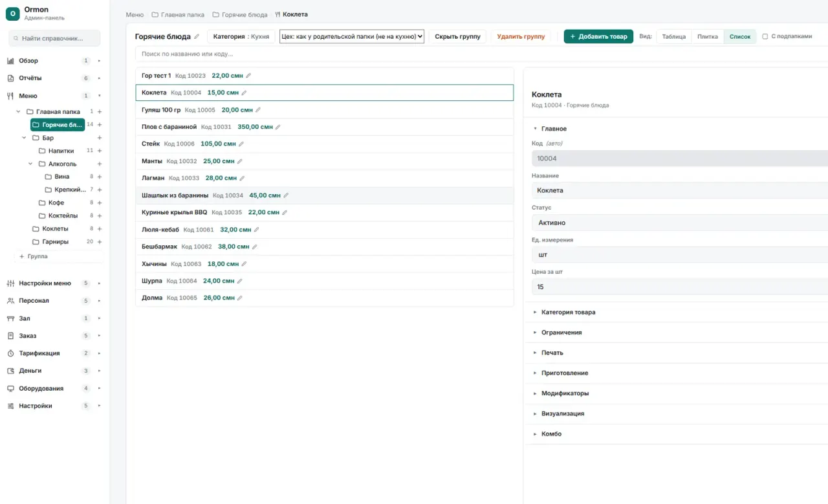Click plus icon next to Напитки folder

pos(100,151)
